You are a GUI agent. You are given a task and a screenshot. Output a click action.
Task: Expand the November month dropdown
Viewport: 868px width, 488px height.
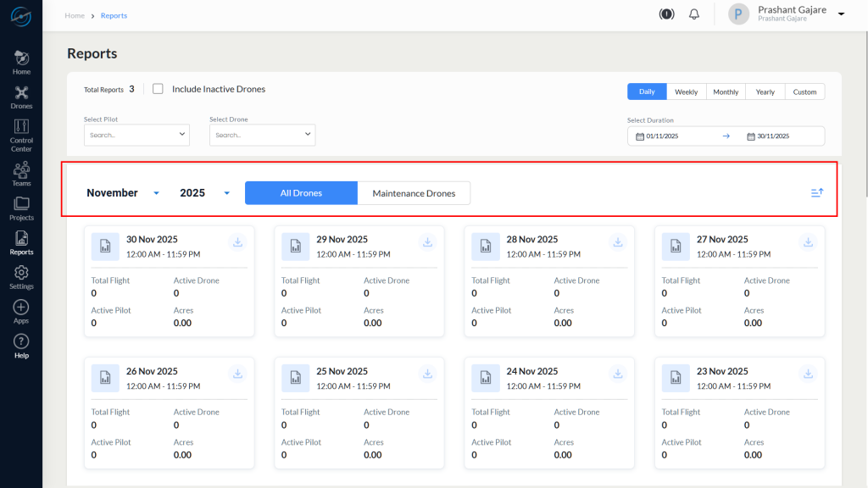click(123, 192)
